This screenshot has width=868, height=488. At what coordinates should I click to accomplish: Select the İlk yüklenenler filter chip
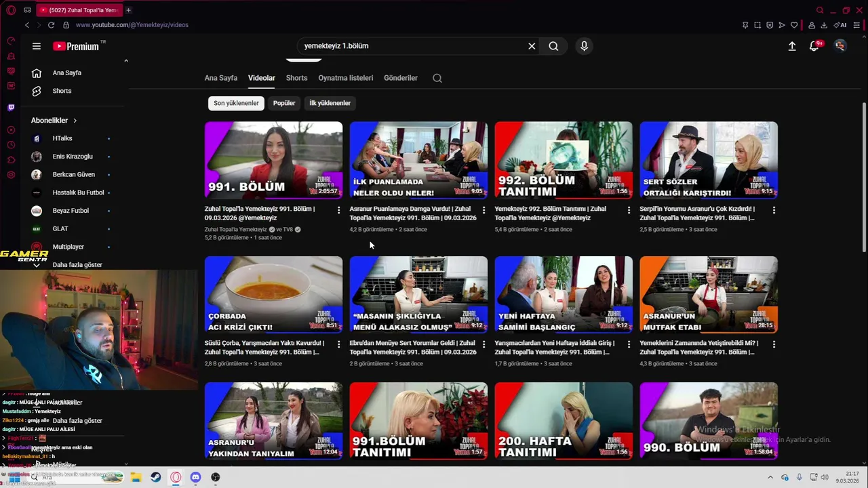(x=330, y=103)
